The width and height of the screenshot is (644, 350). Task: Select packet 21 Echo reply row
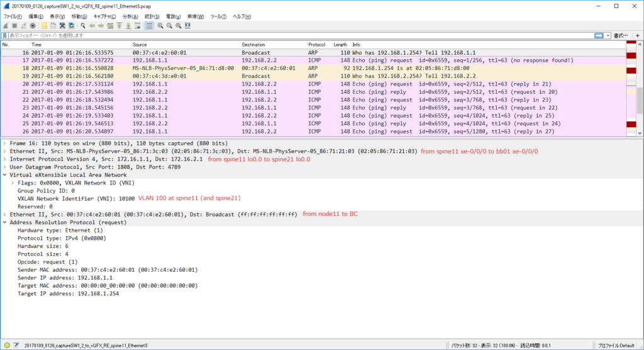pos(313,92)
